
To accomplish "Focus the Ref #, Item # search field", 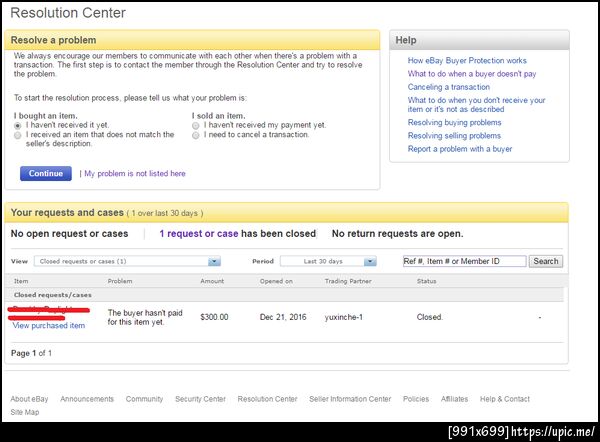I will pos(465,261).
